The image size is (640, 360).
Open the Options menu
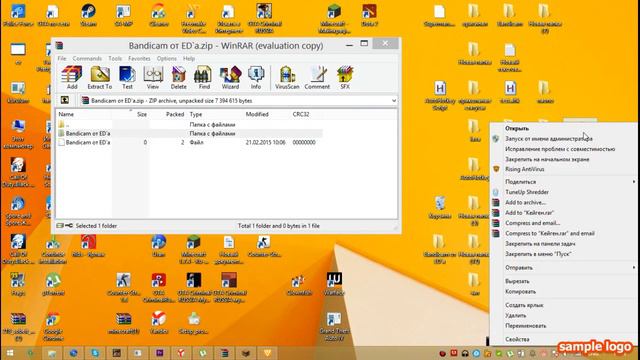coord(167,58)
